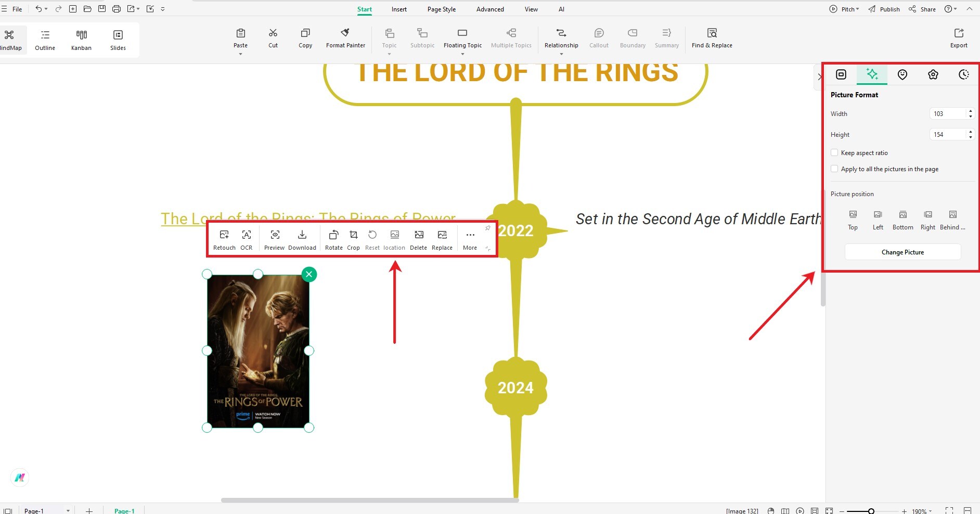Open the Undo history dropdown arrow
The height and width of the screenshot is (514, 980).
click(x=46, y=9)
